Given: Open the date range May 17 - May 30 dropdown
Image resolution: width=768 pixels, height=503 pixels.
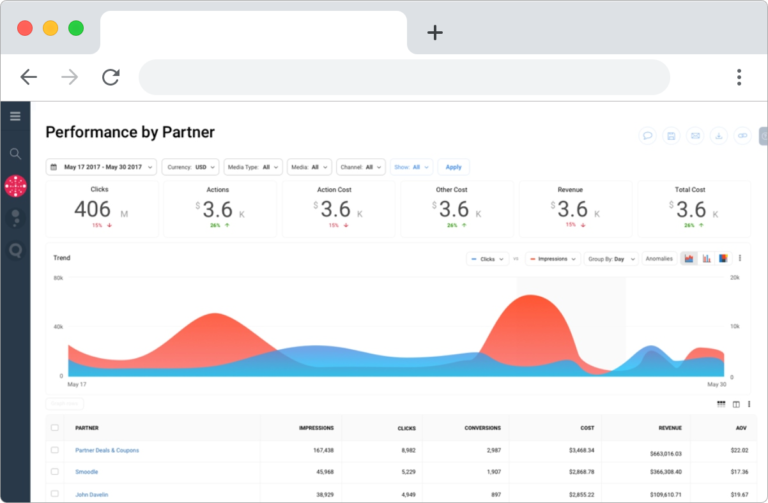Looking at the screenshot, I should pos(101,167).
